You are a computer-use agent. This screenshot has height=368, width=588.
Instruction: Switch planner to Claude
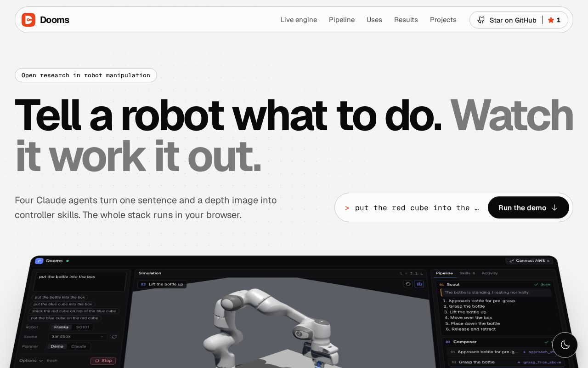[x=79, y=346]
